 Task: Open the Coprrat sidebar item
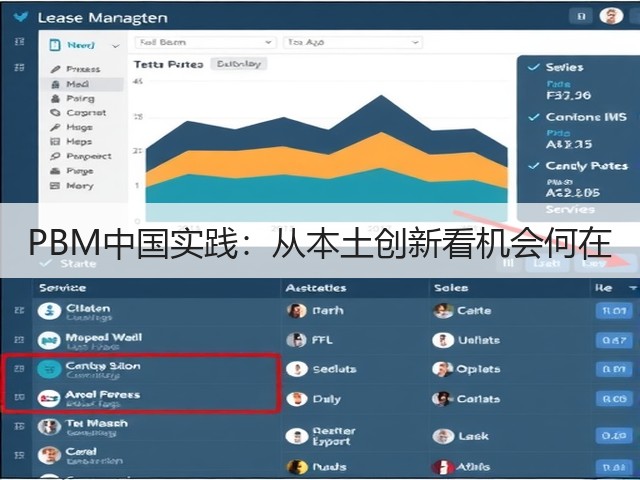[86, 113]
